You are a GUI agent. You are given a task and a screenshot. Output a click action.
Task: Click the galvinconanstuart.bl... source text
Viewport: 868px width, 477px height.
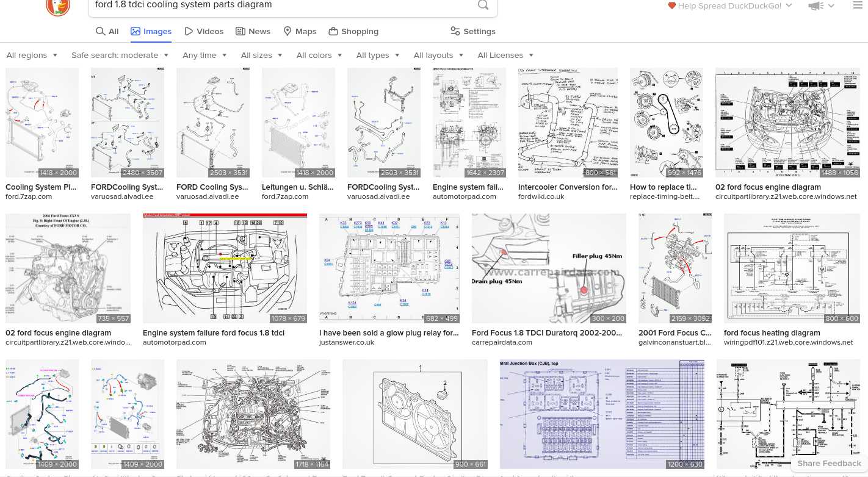(x=675, y=342)
